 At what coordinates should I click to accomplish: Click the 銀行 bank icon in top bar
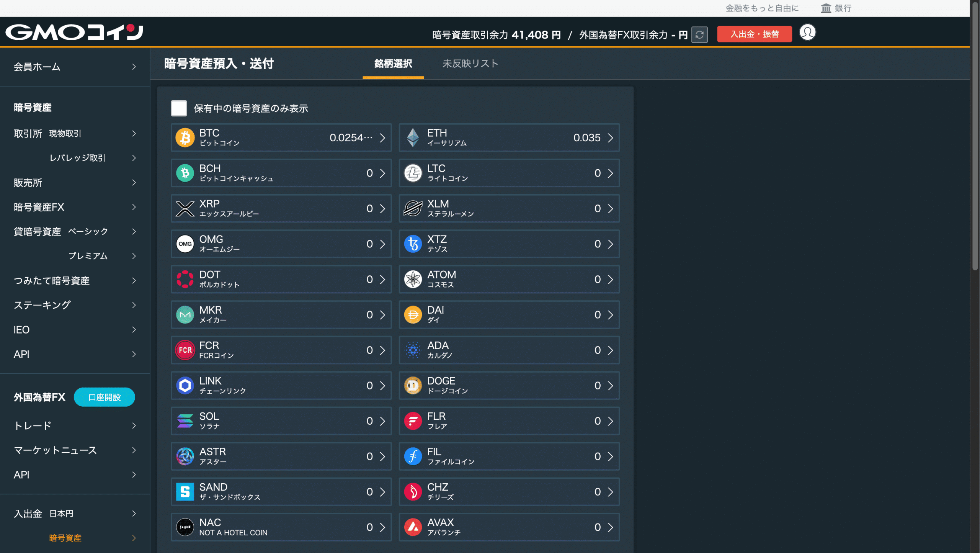pyautogui.click(x=825, y=8)
